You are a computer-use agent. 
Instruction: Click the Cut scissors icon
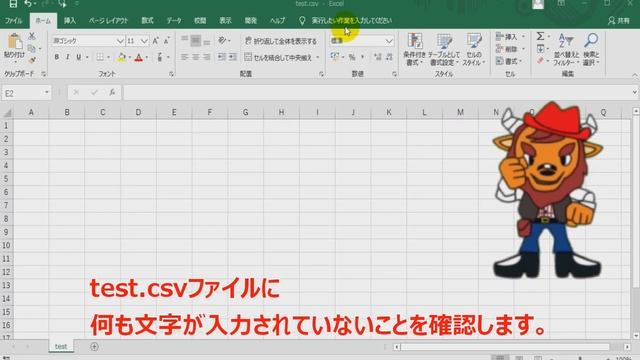(32, 36)
